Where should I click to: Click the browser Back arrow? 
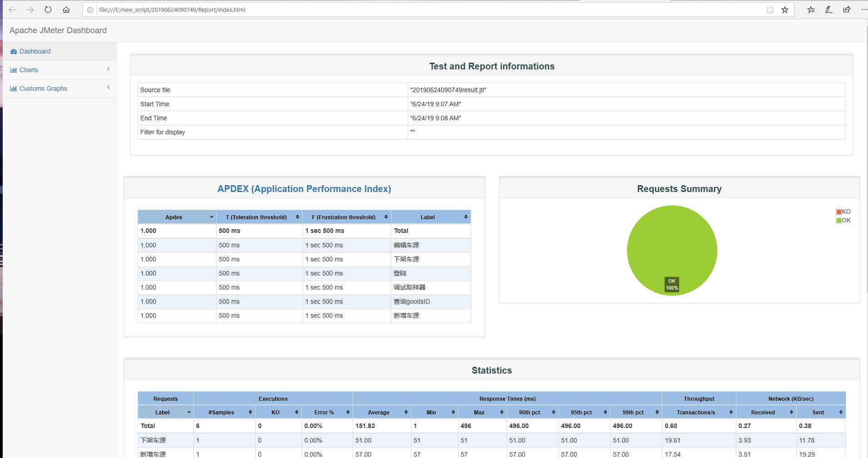pos(12,10)
